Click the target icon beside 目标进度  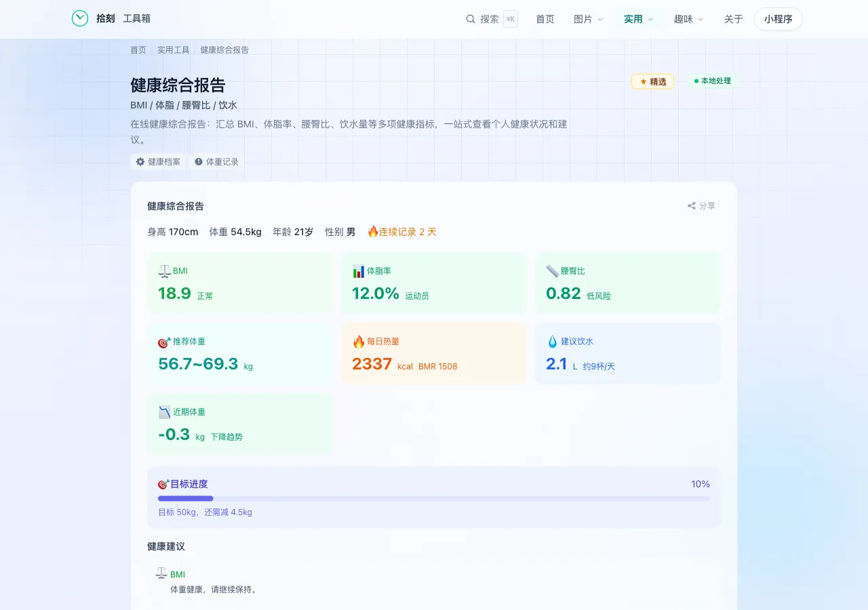163,484
